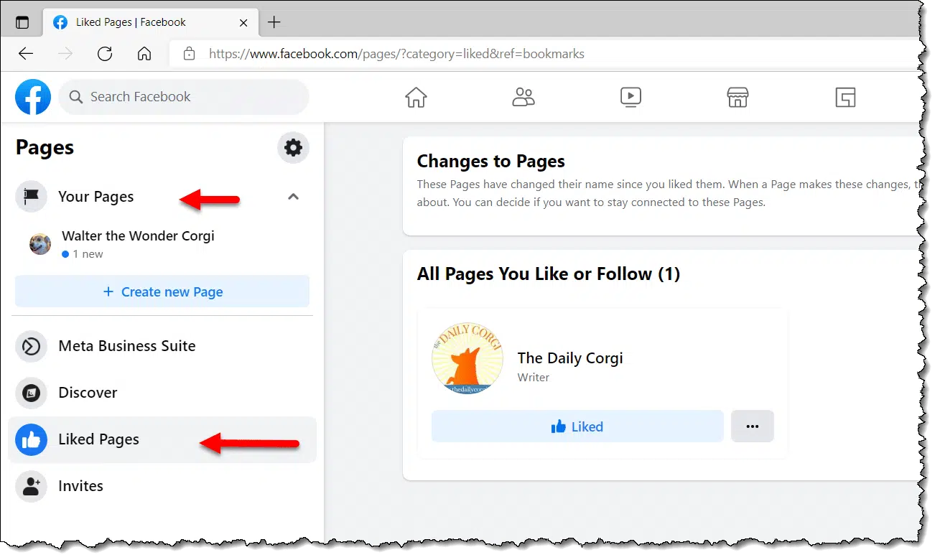Click the Discover compass icon
This screenshot has height=560, width=940.
click(x=31, y=393)
